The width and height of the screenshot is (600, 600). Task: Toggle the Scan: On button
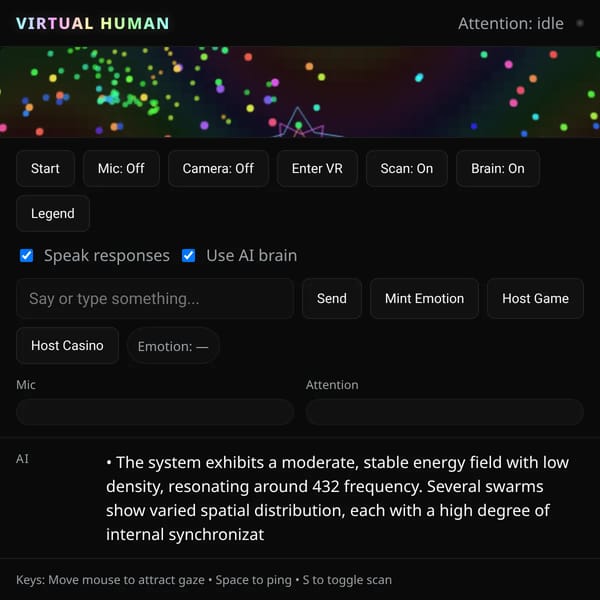407,168
